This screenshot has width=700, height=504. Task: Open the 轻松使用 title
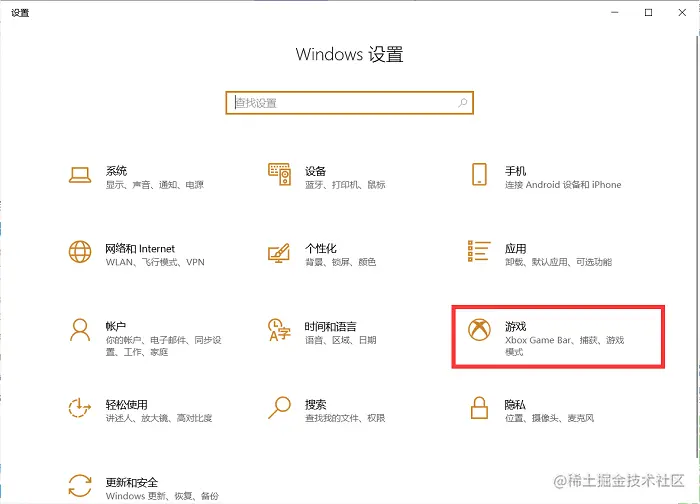click(x=127, y=404)
